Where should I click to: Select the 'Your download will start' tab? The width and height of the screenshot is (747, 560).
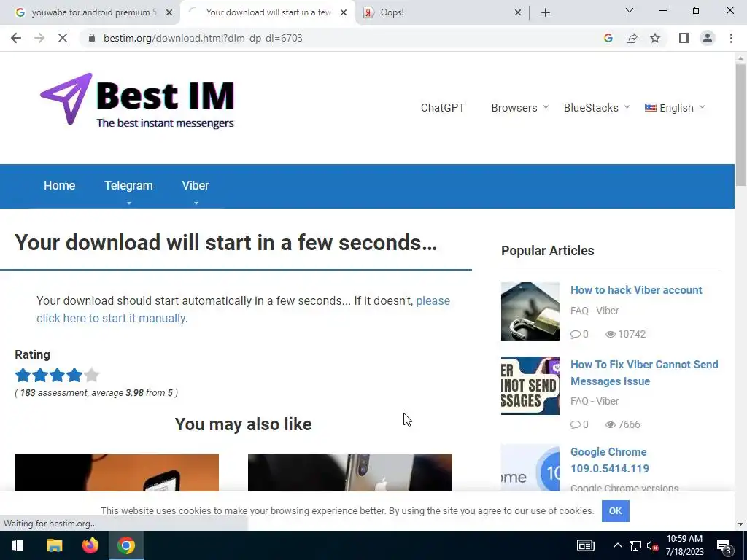pyautogui.click(x=268, y=12)
